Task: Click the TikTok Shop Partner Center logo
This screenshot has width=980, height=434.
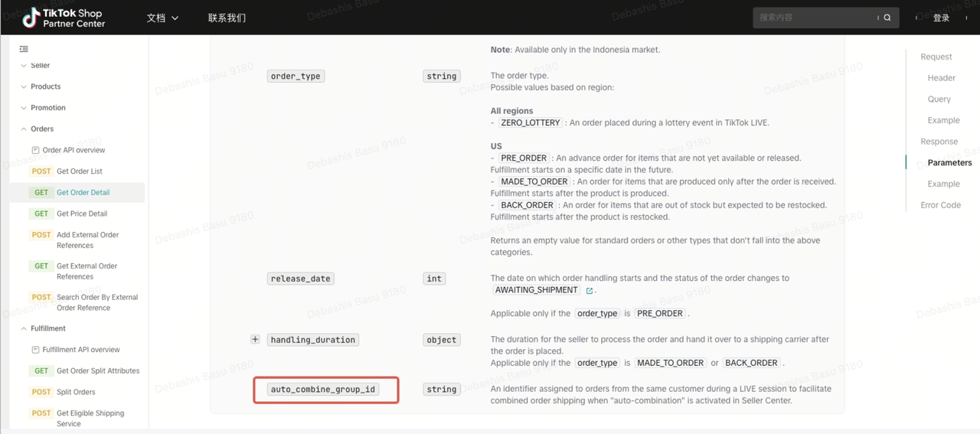Action: [63, 18]
